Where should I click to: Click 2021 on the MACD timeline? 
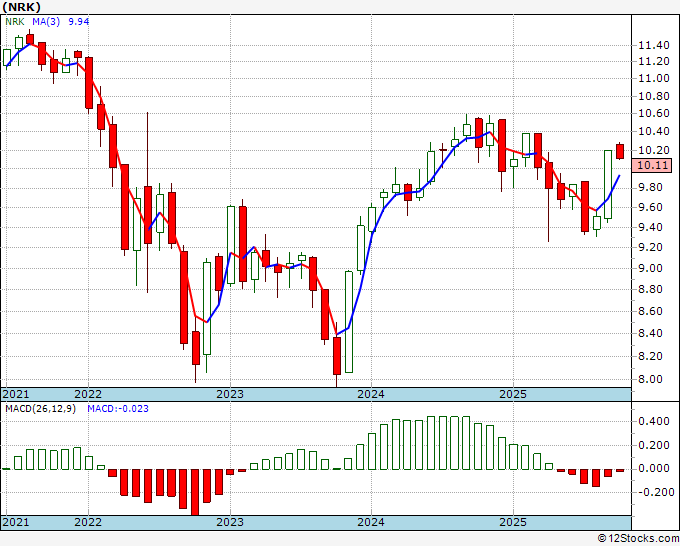point(16,522)
